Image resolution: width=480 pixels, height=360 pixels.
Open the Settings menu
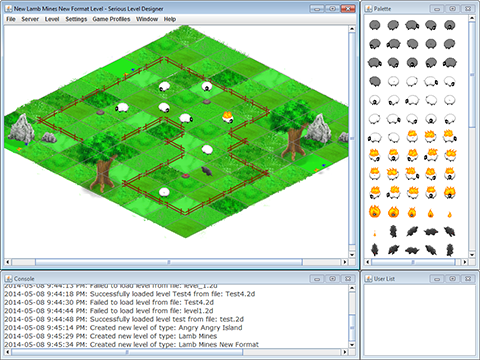76,19
